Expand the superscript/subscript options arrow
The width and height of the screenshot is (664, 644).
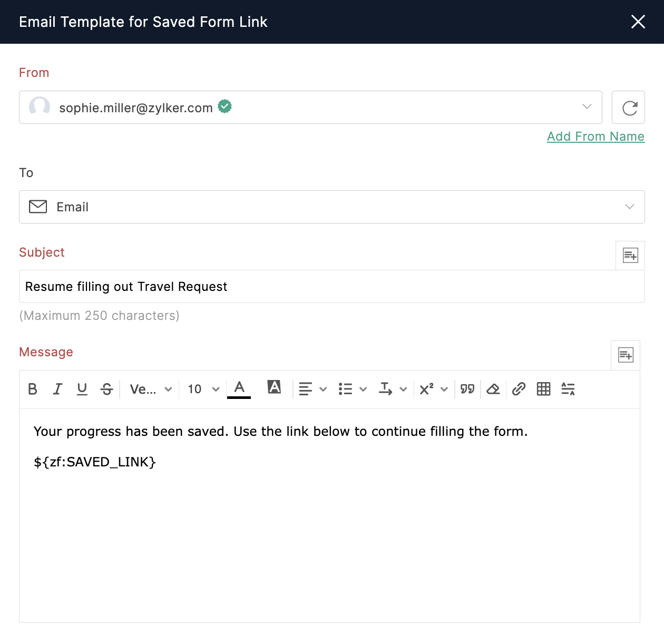(x=444, y=389)
